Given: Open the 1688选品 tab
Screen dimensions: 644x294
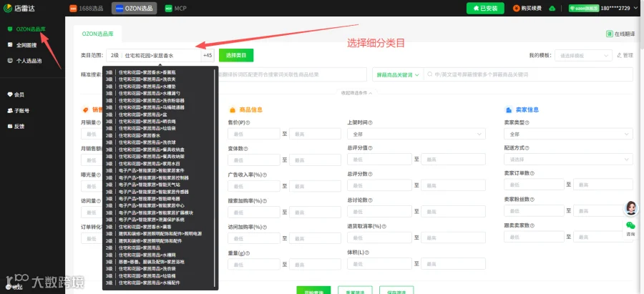Looking at the screenshot, I should click(87, 8).
